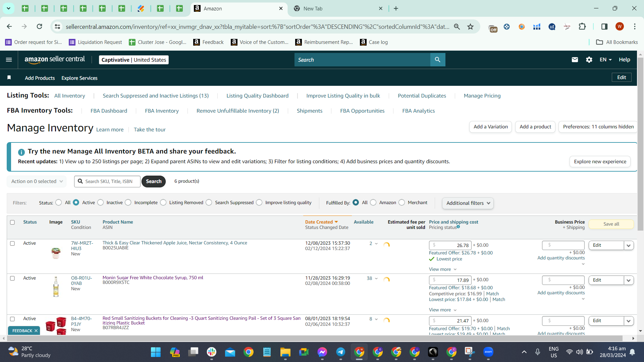644x362 pixels.
Task: Click the Monin syrup product thumbnail
Action: (56, 287)
